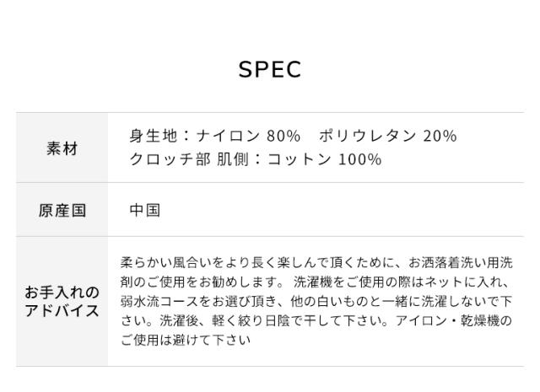Click the お手入れの label line
The height and width of the screenshot is (392, 540).
(x=62, y=293)
